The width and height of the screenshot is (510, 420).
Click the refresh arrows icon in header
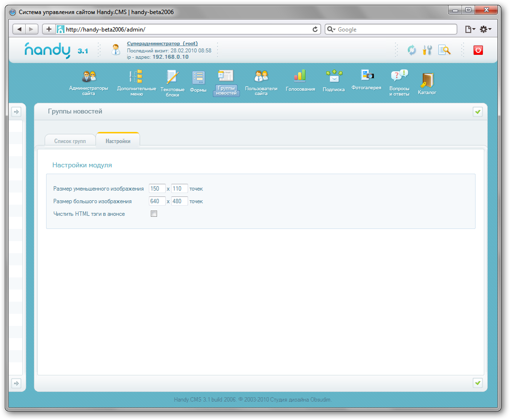pos(412,50)
